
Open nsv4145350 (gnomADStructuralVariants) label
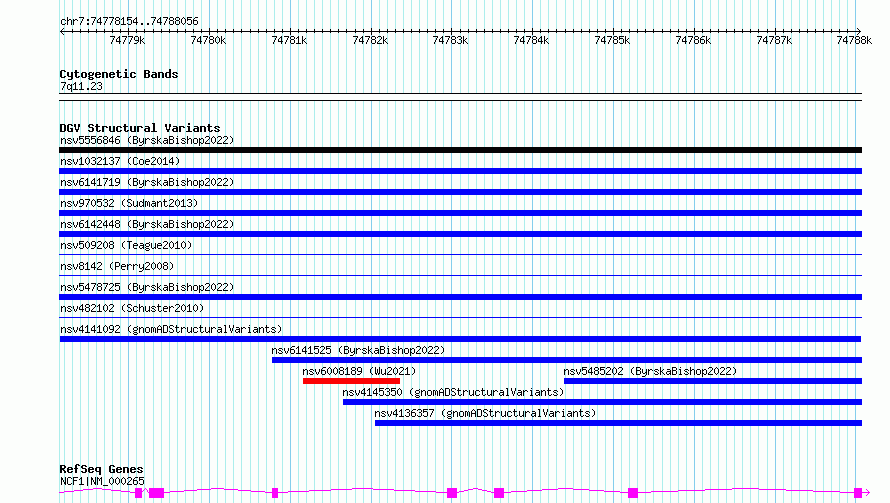click(x=453, y=392)
